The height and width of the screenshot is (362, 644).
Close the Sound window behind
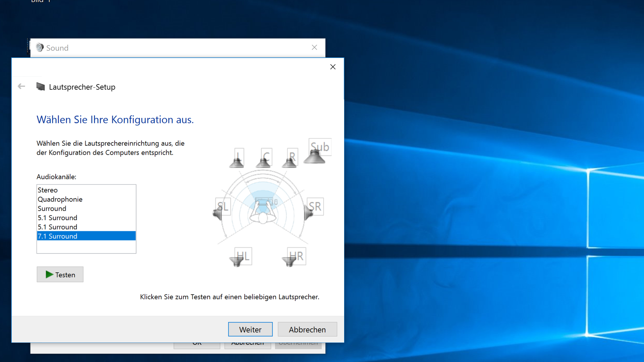coord(314,48)
